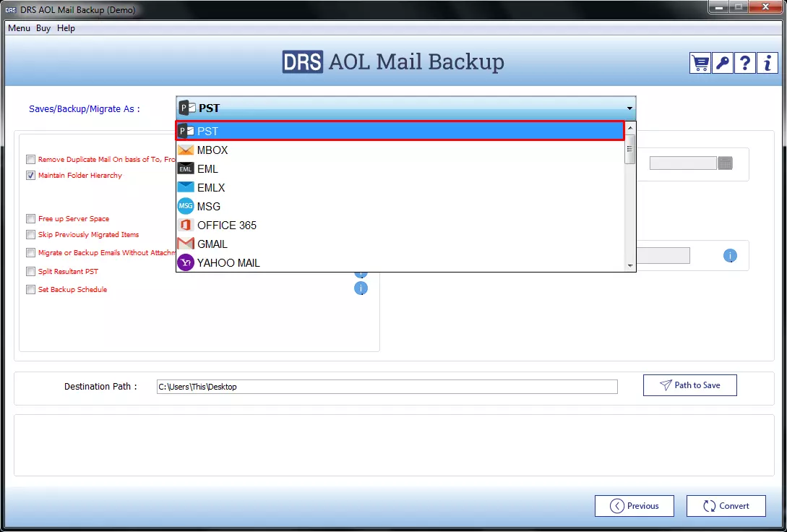The height and width of the screenshot is (532, 787).
Task: Click the DRS logo in the header
Action: 302,61
